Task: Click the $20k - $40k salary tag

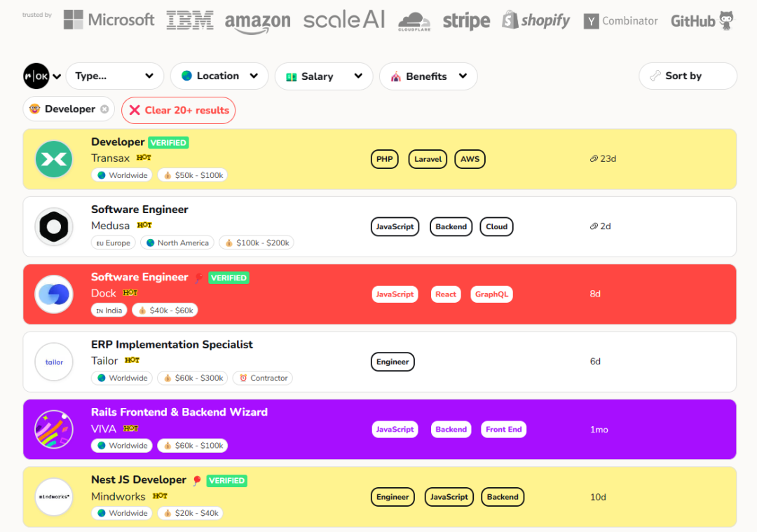Action: [191, 513]
